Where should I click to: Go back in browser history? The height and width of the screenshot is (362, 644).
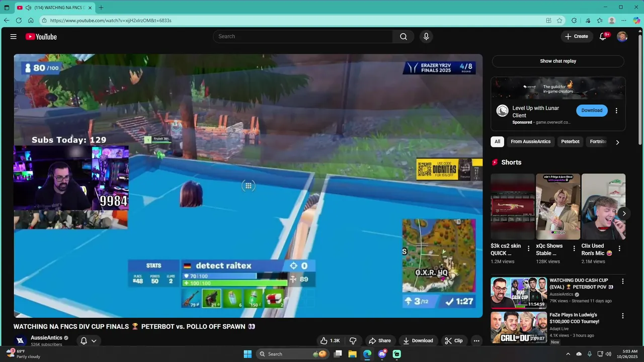pyautogui.click(x=7, y=21)
